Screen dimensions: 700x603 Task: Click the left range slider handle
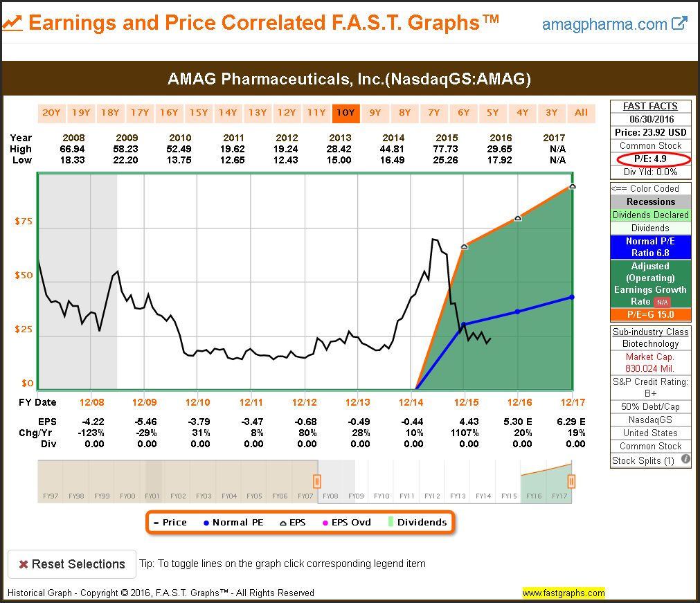click(x=317, y=480)
